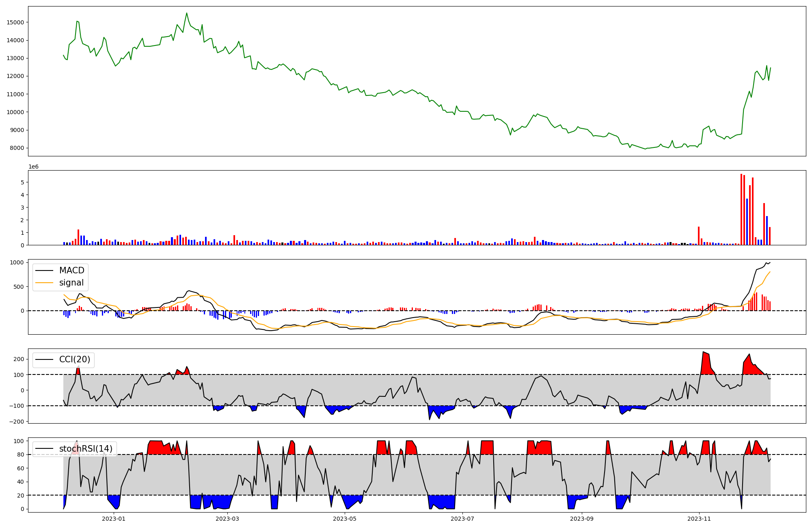Click the 60 tick on the stochRSI axis

pyautogui.click(x=21, y=468)
